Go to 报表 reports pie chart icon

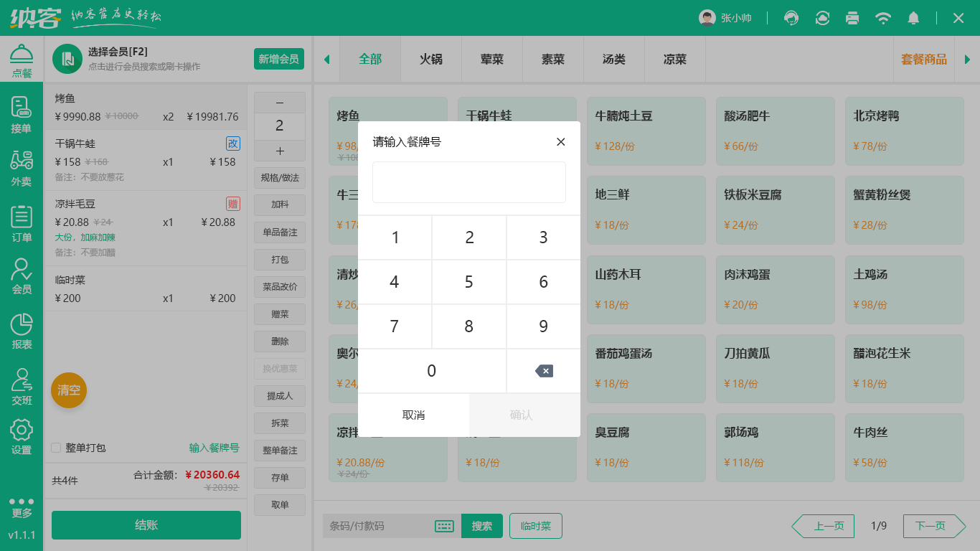click(x=22, y=331)
